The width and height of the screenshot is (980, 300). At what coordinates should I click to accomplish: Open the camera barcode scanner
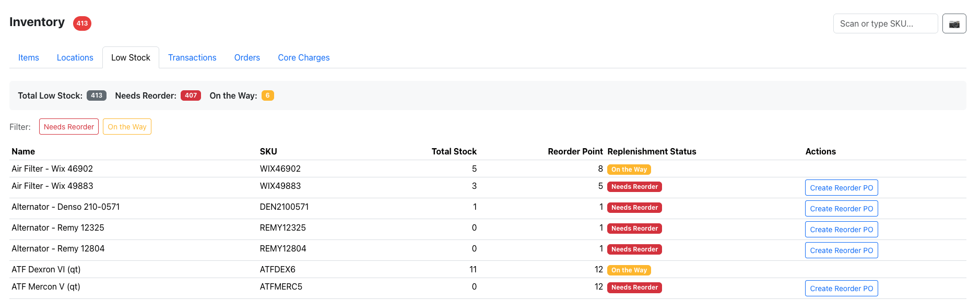954,23
